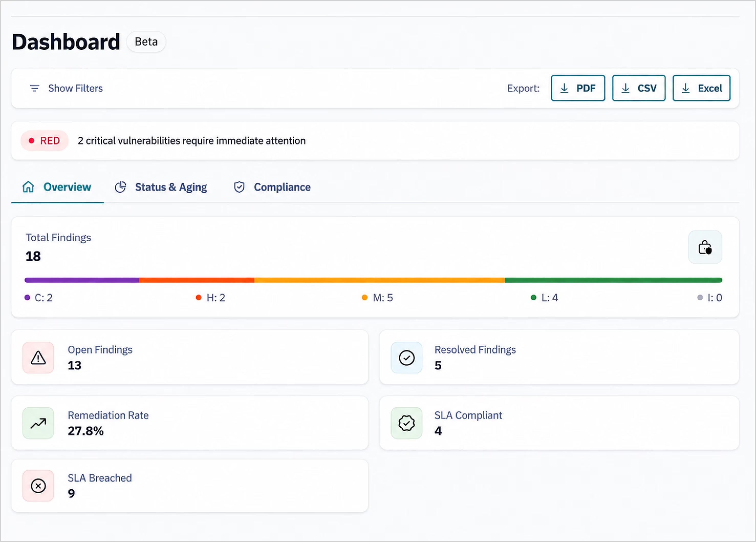Image resolution: width=756 pixels, height=542 pixels.
Task: Click the orange medium segment of severity bar
Action: tap(379, 280)
